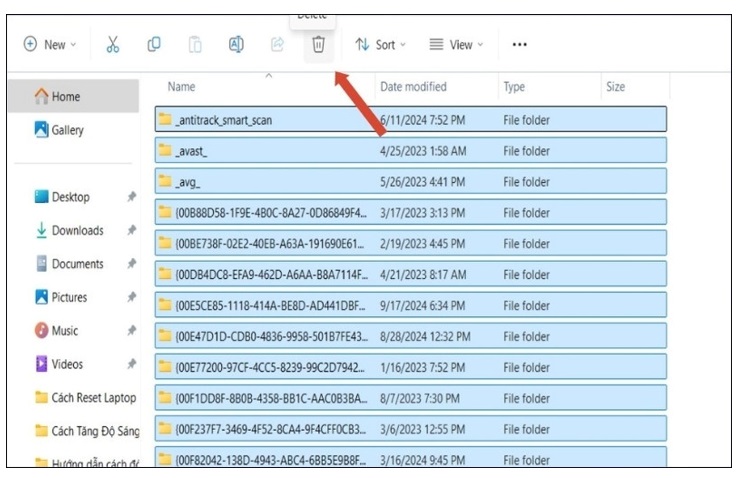
Task: Open the View layout dropdown
Action: (456, 45)
